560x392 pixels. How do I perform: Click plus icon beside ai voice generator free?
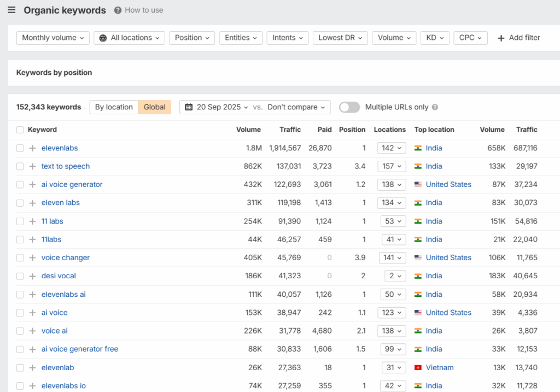(32, 349)
